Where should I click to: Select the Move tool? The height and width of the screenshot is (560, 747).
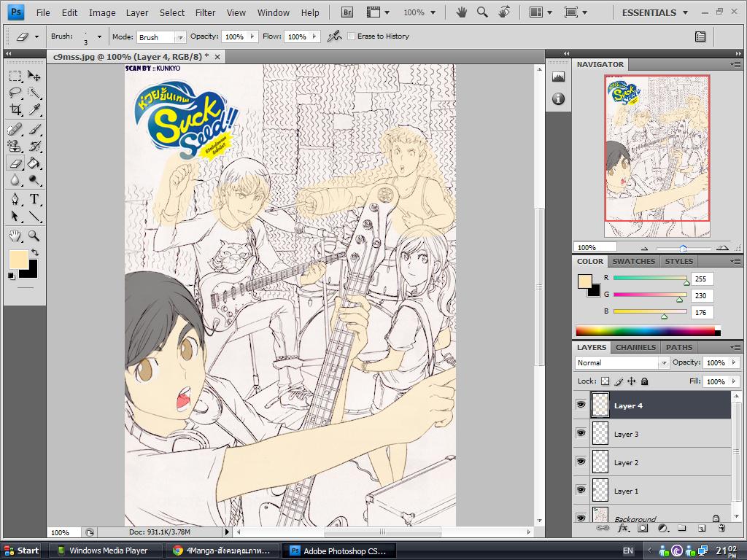[x=34, y=76]
